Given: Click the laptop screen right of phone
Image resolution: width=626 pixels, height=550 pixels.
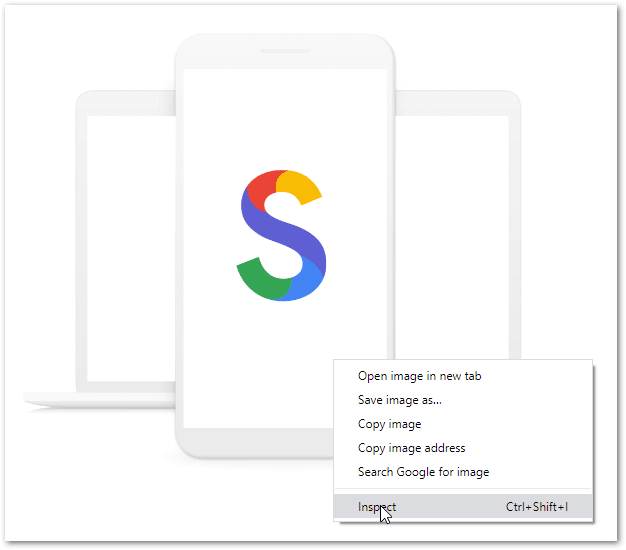Looking at the screenshot, I should 451,235.
